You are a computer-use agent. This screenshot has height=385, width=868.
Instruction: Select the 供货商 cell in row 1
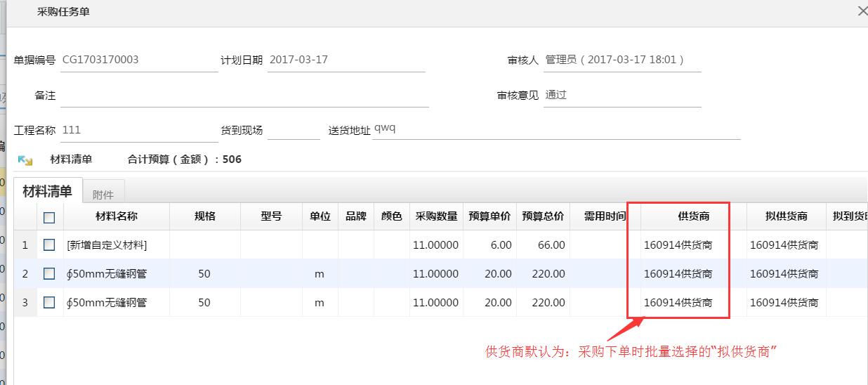click(678, 245)
